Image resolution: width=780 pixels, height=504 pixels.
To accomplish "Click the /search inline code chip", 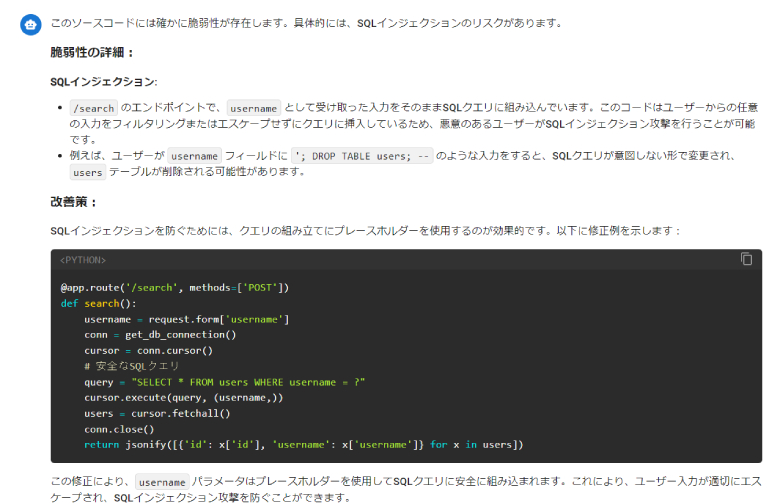I will pyautogui.click(x=94, y=108).
